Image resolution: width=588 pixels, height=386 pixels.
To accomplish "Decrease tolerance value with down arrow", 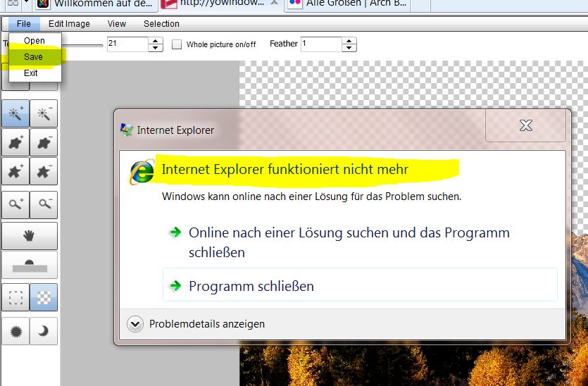I will pos(155,48).
